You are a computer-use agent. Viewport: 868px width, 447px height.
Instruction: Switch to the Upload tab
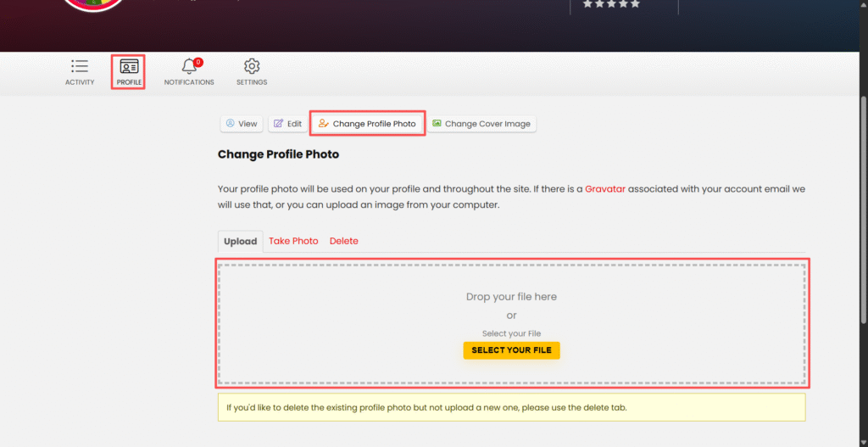click(240, 241)
